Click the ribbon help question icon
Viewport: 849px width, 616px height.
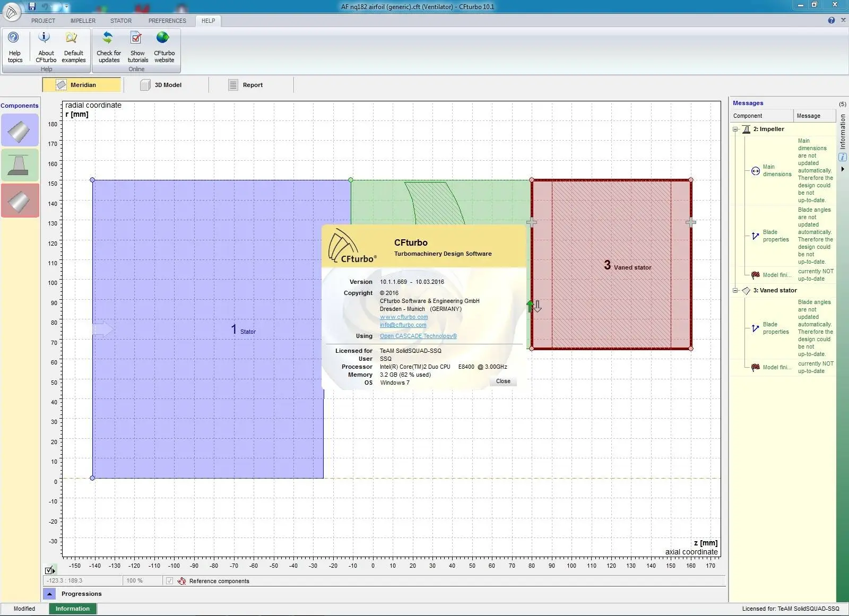[x=831, y=21]
